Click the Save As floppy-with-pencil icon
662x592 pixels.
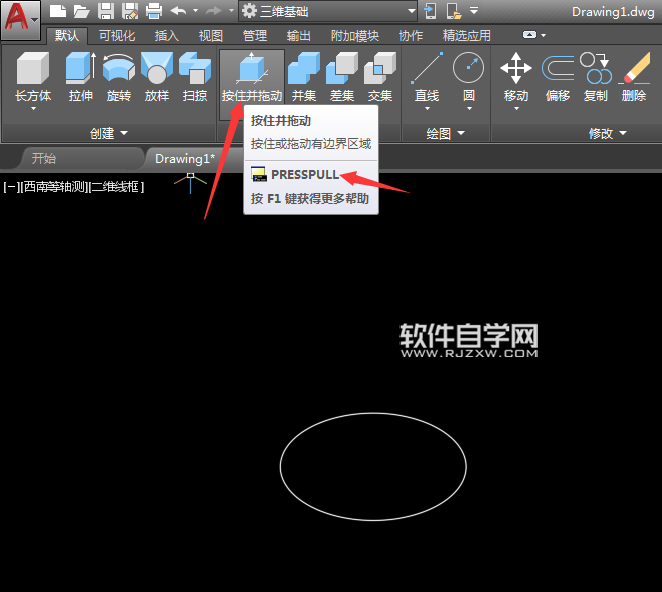(x=130, y=11)
